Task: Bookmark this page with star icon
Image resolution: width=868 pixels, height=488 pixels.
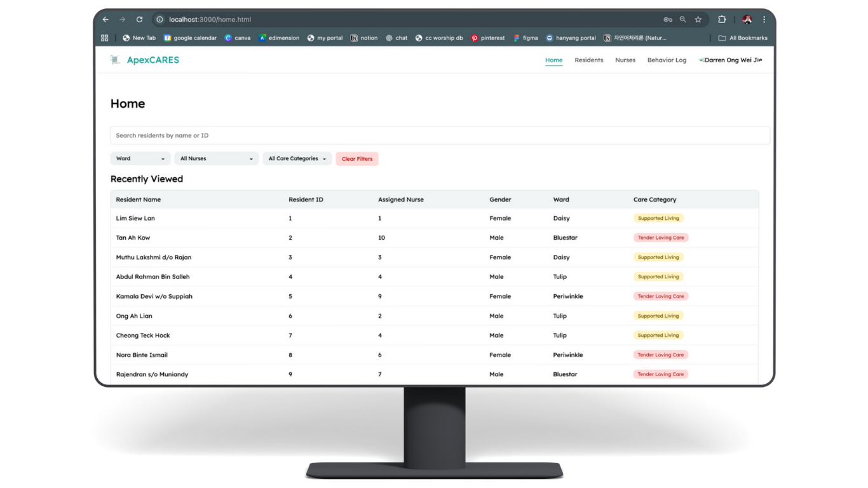Action: (x=698, y=20)
